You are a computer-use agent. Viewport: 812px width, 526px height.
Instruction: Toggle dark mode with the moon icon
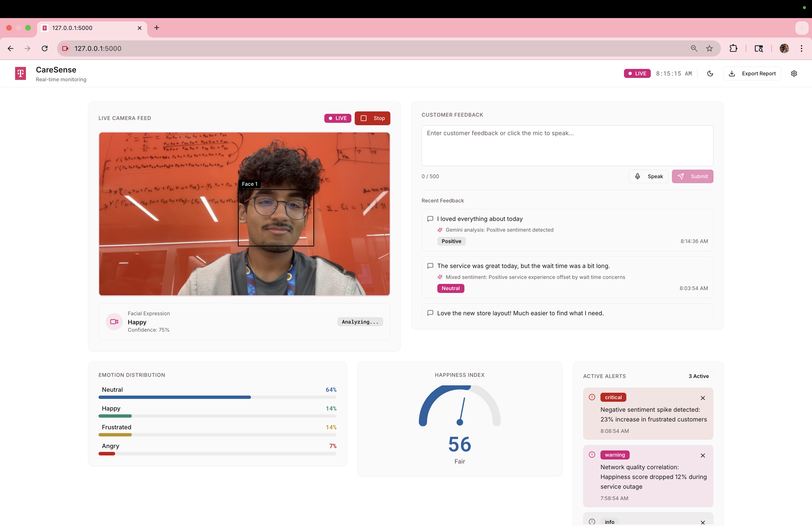[x=710, y=73]
